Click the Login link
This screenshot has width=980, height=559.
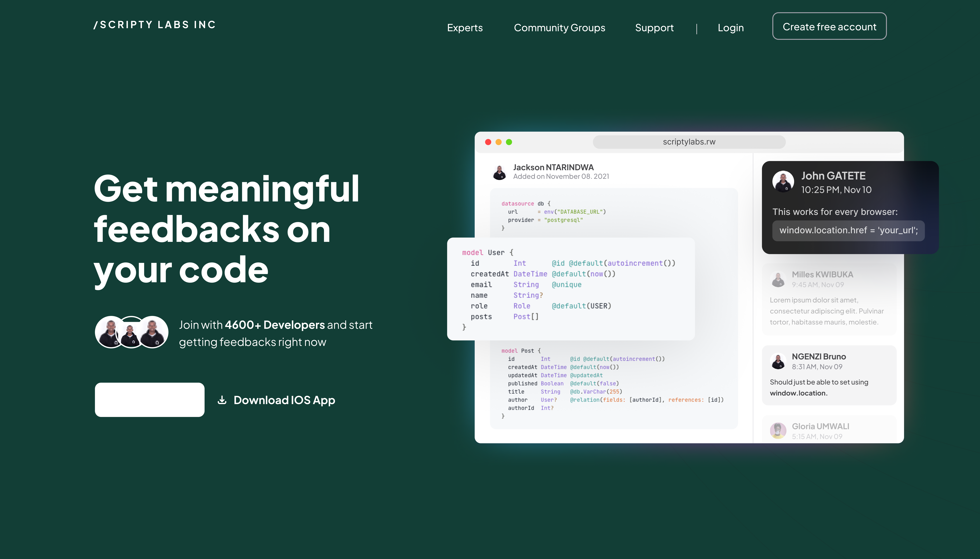[731, 28]
